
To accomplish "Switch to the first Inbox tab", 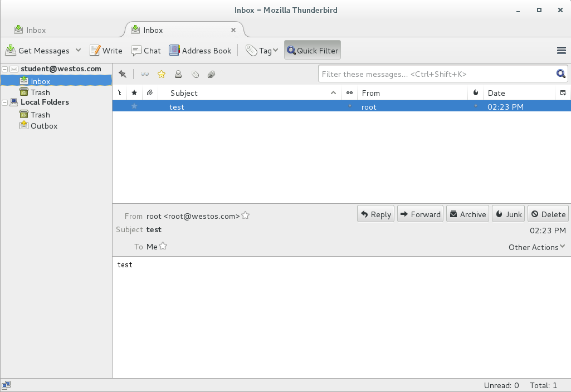I will [30, 30].
